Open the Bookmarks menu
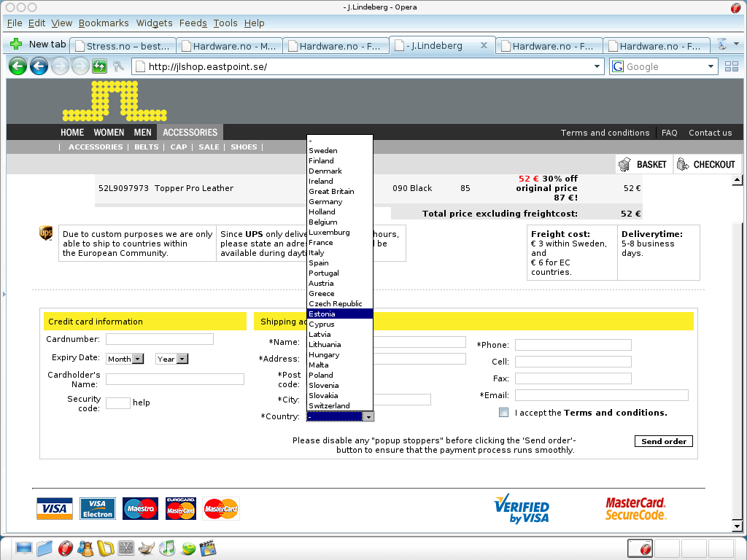Screen dimensions: 747x560 tap(104, 23)
